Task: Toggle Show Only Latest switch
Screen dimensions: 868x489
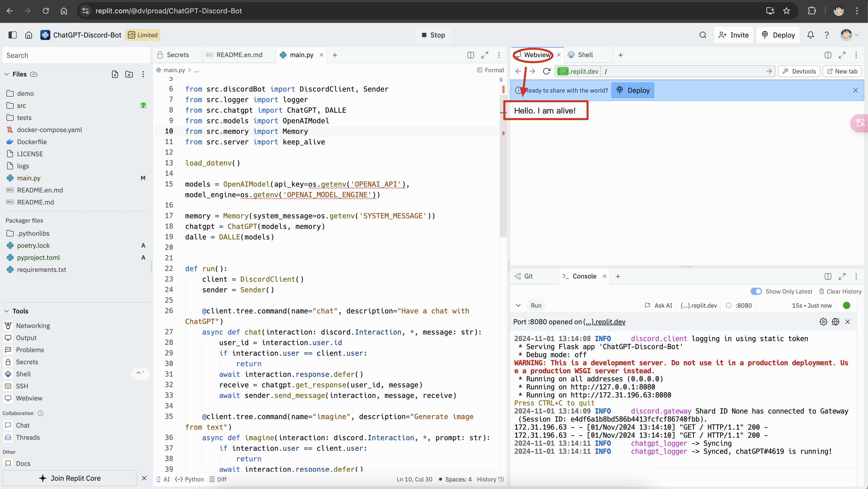Action: (x=756, y=291)
